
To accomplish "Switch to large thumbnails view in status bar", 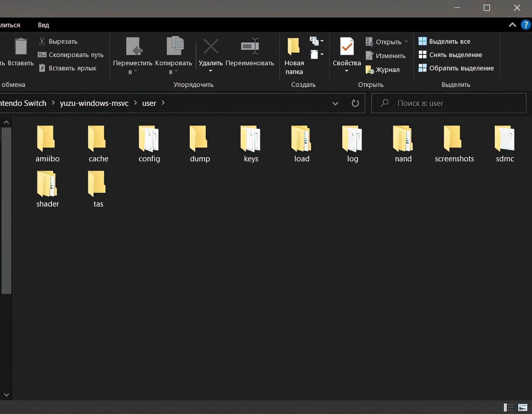I will [523, 407].
